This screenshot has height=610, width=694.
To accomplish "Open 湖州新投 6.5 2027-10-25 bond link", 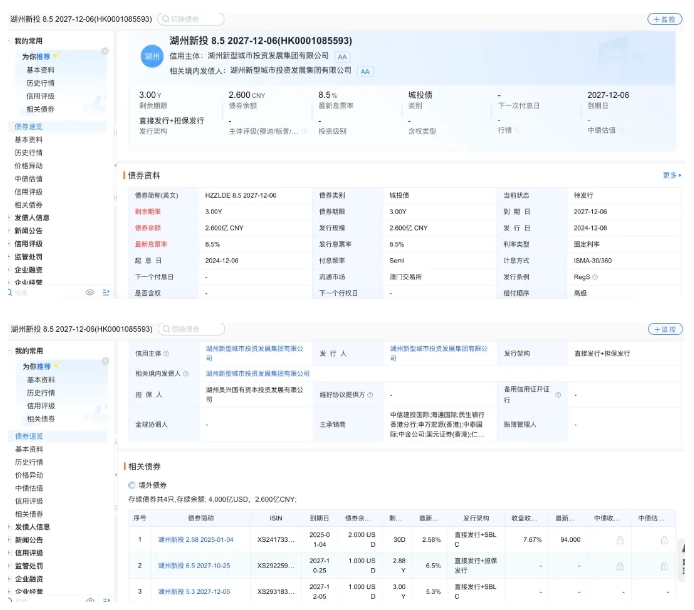I will pos(194,565).
